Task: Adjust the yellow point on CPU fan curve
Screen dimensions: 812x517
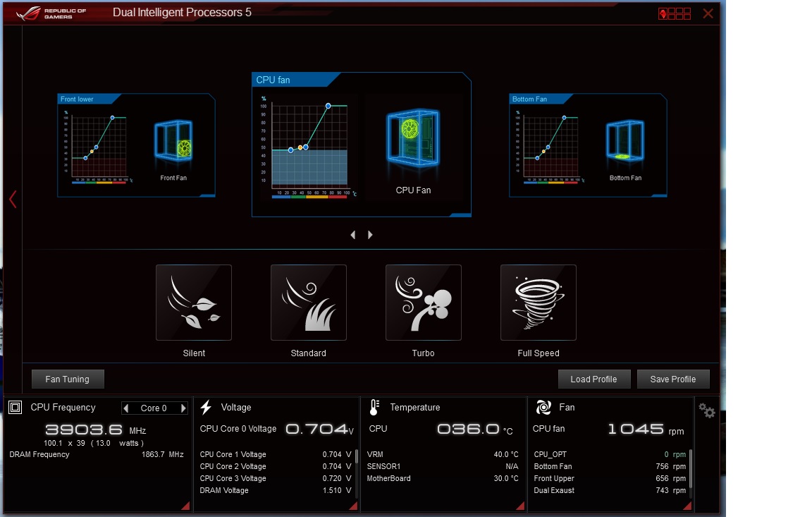Action: [300, 147]
